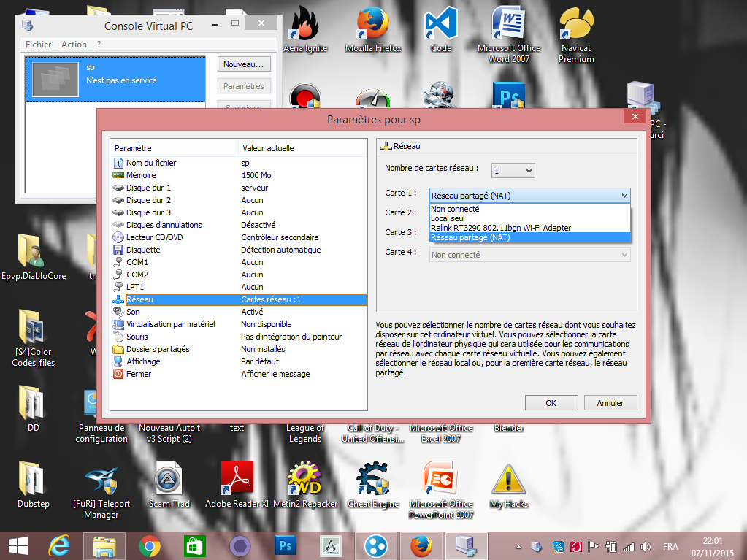Show hidden tray icons arrow
Image resolution: width=747 pixels, height=560 pixels.
point(518,547)
